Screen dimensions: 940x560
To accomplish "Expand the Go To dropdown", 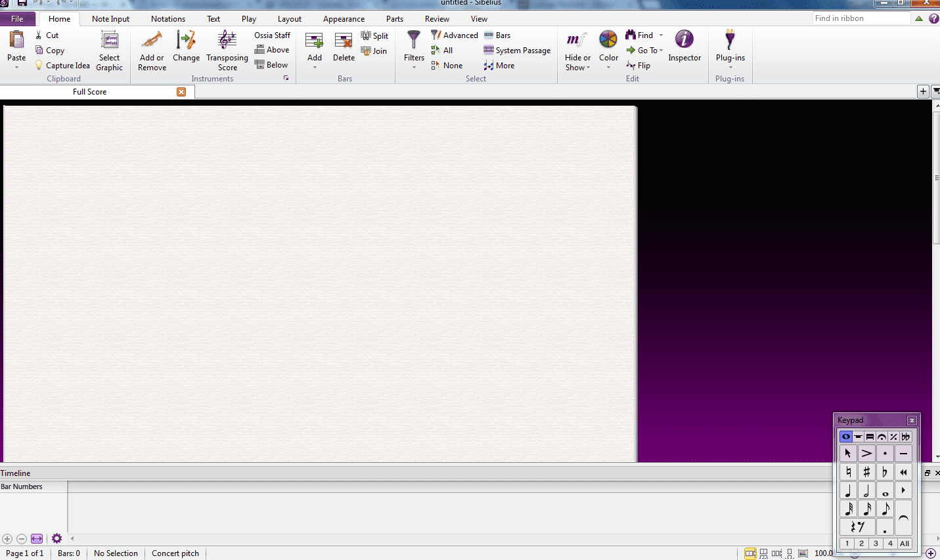I will 661,51.
